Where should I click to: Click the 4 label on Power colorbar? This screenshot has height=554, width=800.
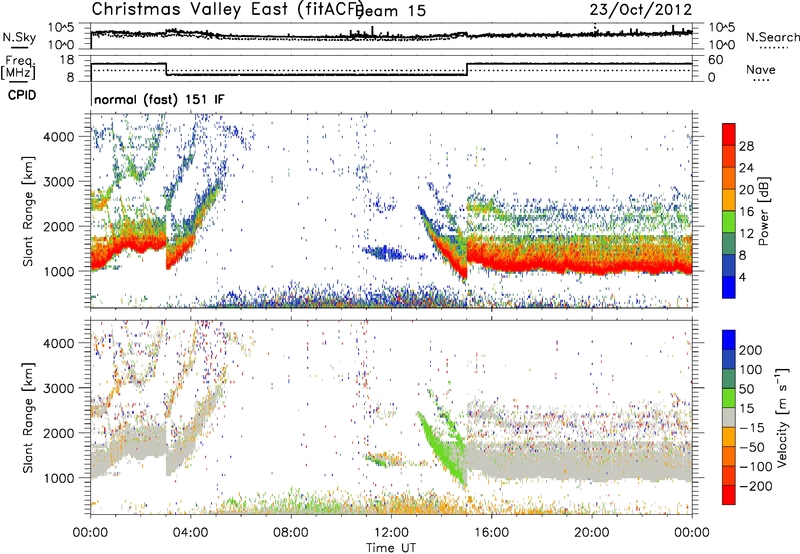[x=742, y=277]
